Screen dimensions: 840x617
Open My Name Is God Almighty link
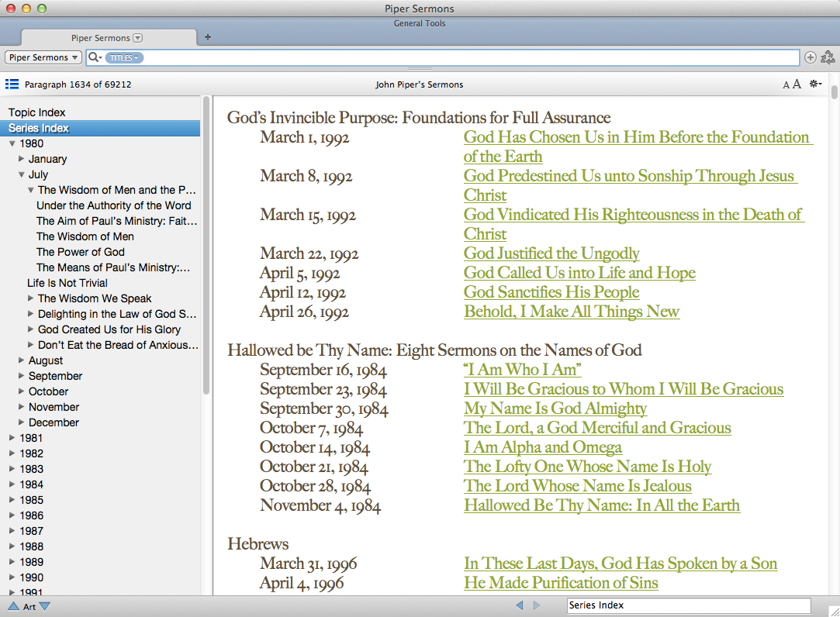point(555,408)
